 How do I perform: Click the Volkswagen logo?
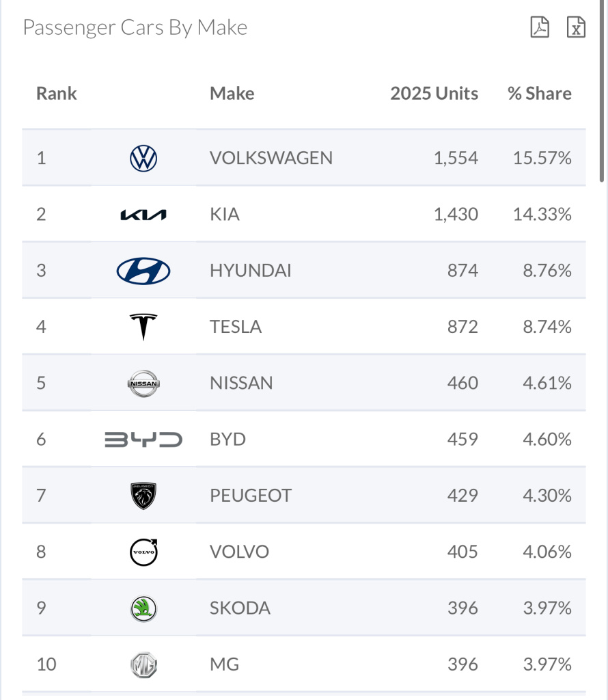click(143, 159)
